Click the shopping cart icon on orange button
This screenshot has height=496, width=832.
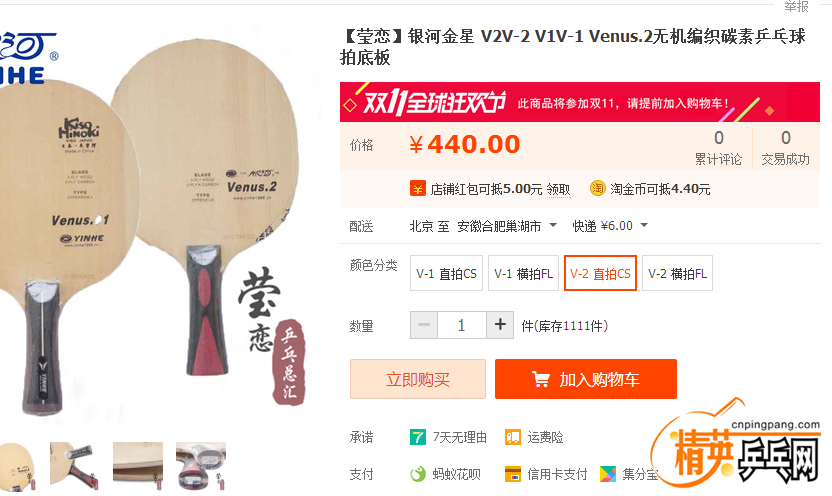click(x=541, y=379)
